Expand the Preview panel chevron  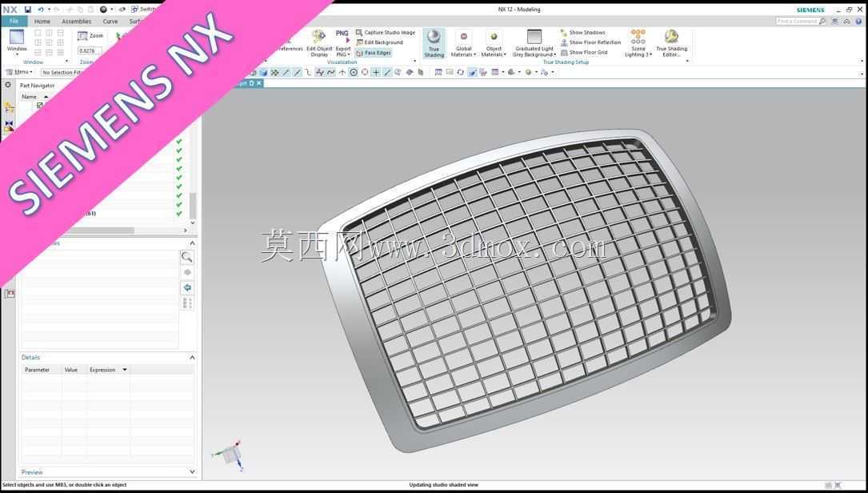[x=192, y=472]
